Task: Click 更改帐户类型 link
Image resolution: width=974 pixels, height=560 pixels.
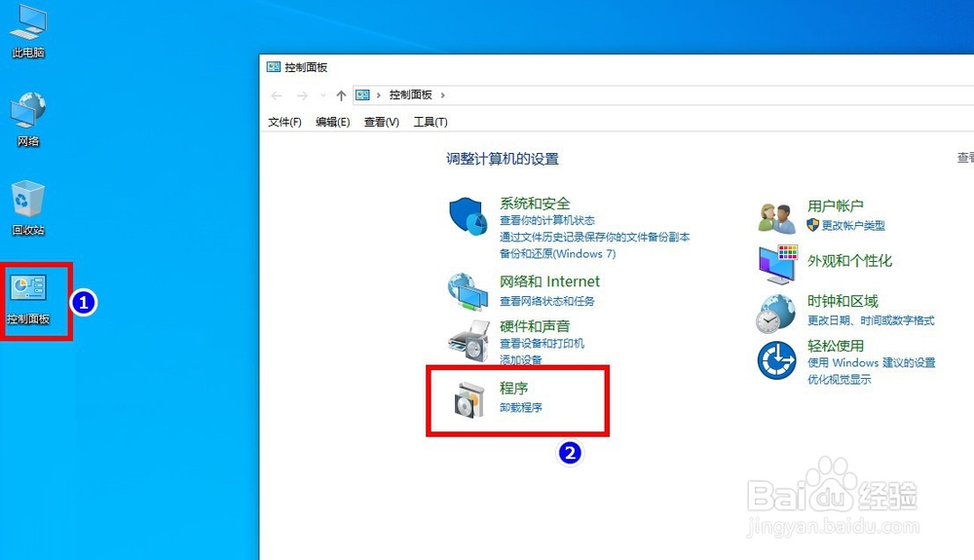Action: pyautogui.click(x=853, y=225)
